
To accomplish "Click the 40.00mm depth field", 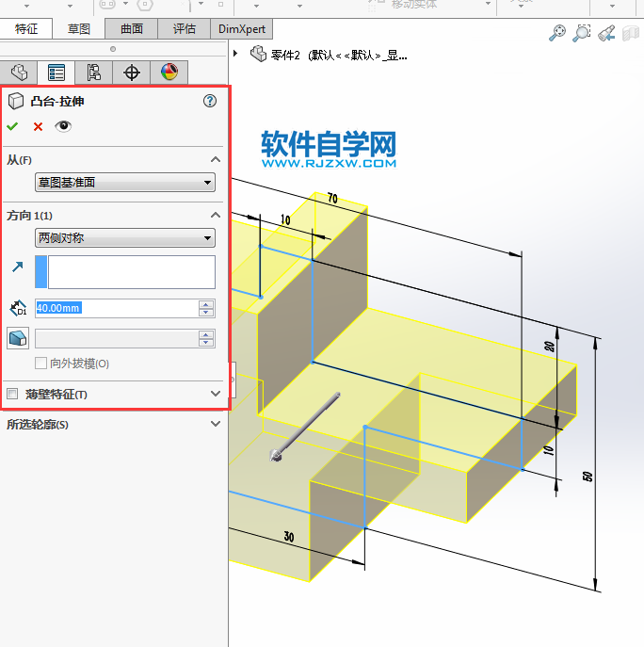I will pyautogui.click(x=117, y=308).
